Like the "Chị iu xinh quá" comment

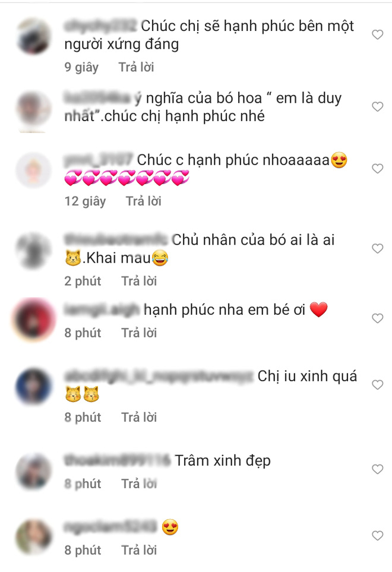377,385
